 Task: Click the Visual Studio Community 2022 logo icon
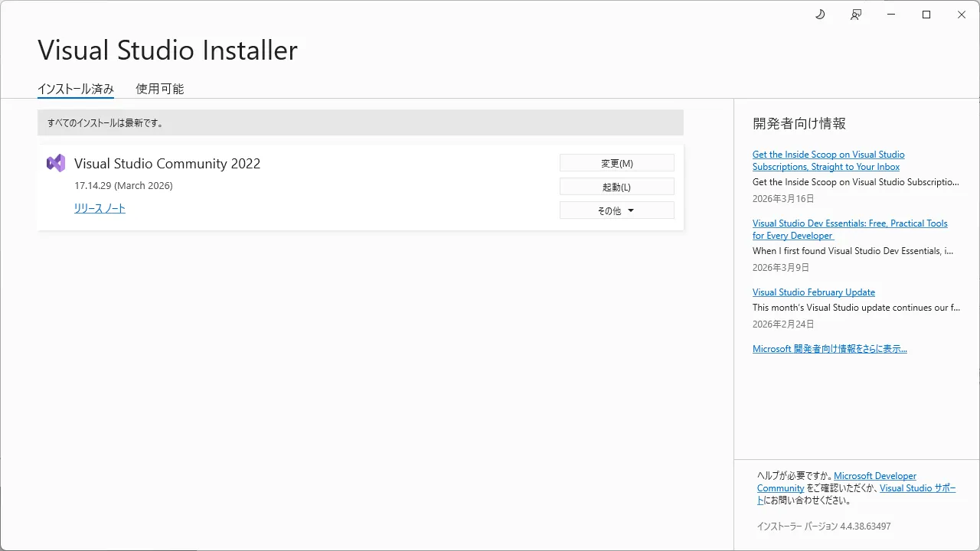pyautogui.click(x=55, y=162)
